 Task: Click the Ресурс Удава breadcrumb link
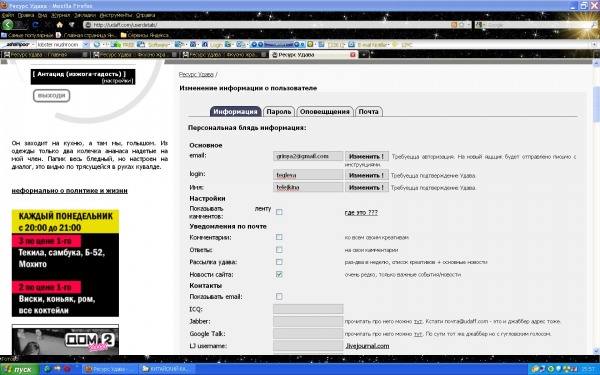coord(196,74)
